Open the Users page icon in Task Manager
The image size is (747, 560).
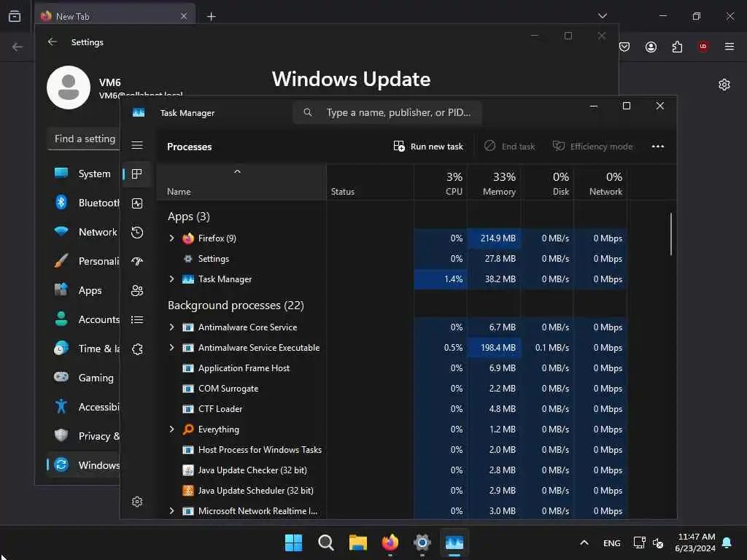click(137, 290)
